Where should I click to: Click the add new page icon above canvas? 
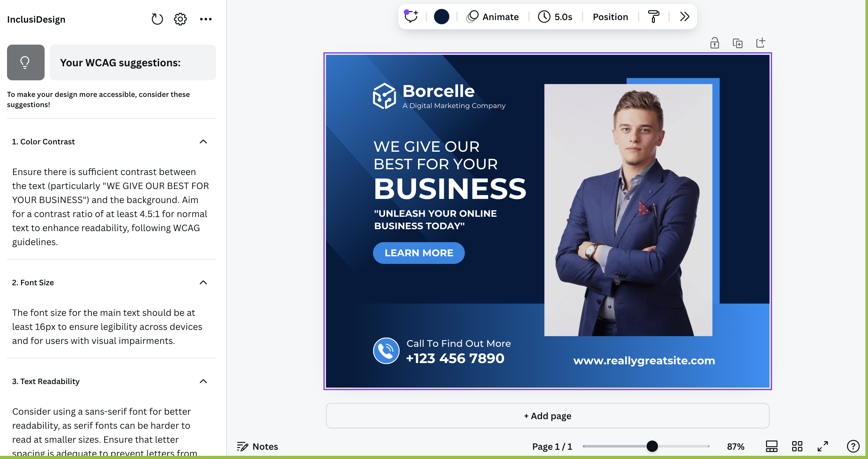[x=760, y=43]
